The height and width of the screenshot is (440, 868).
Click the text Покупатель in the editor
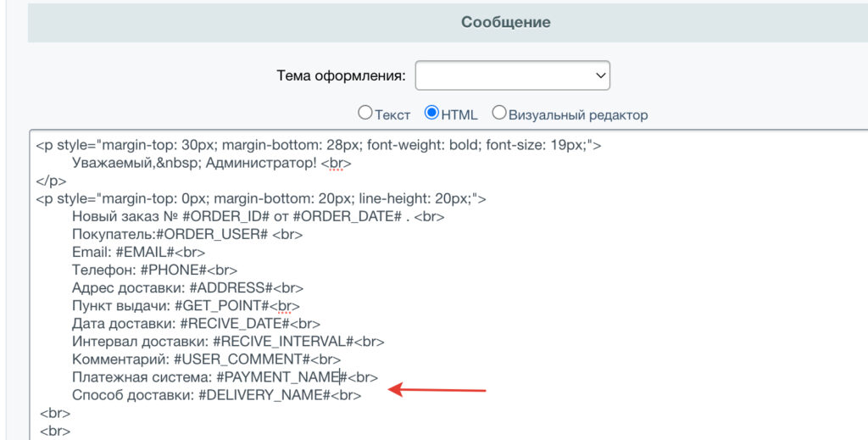pyautogui.click(x=113, y=234)
